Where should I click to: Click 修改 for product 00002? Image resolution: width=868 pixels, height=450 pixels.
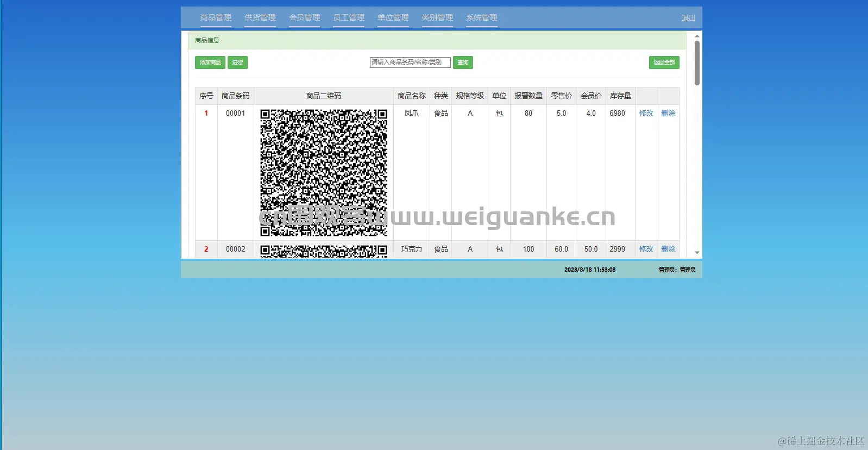[646, 249]
